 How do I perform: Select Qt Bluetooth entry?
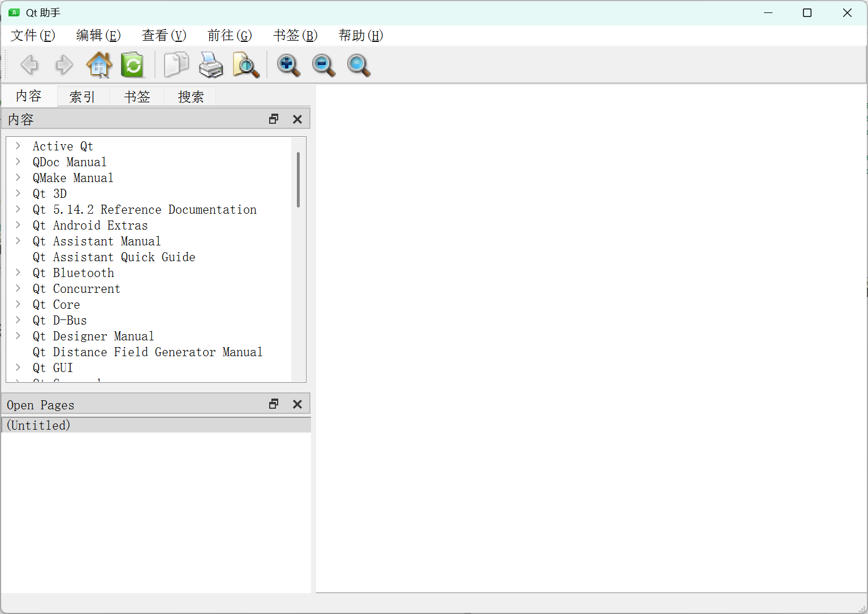click(74, 273)
